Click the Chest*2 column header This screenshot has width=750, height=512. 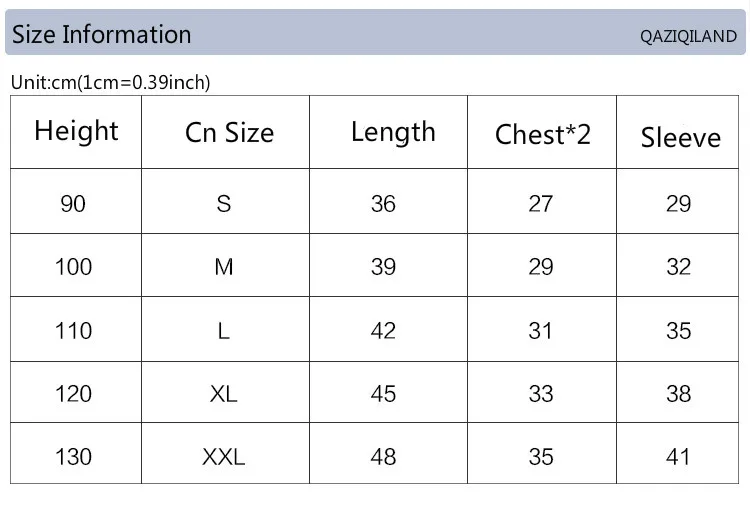542,134
